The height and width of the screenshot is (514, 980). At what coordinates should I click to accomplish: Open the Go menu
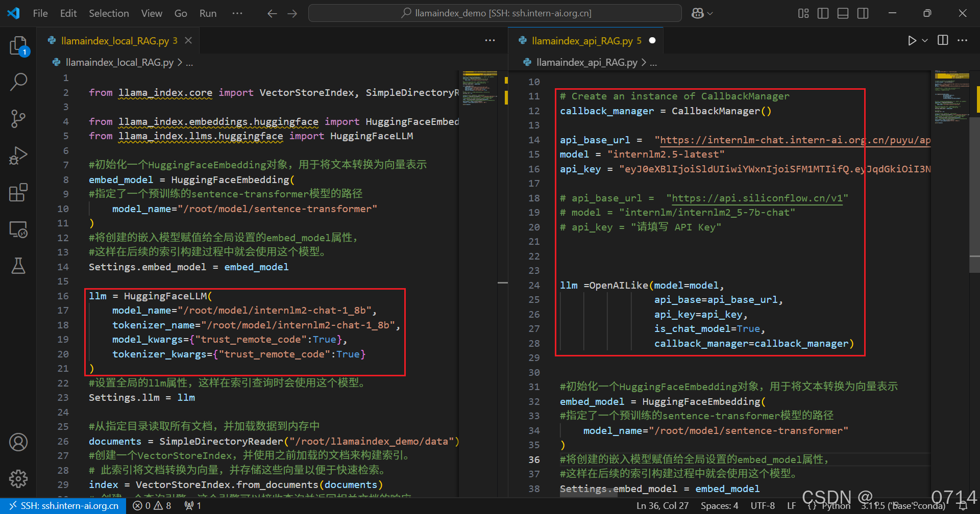click(x=181, y=13)
